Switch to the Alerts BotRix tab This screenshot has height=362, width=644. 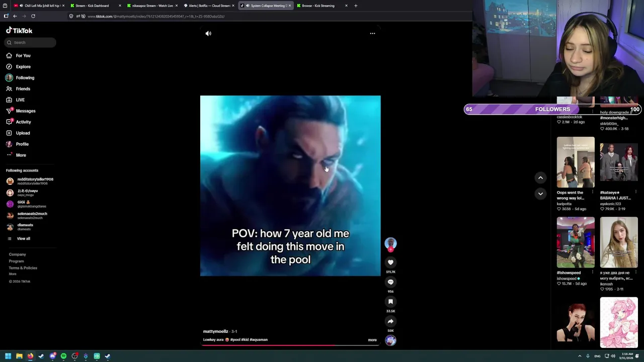(209, 6)
